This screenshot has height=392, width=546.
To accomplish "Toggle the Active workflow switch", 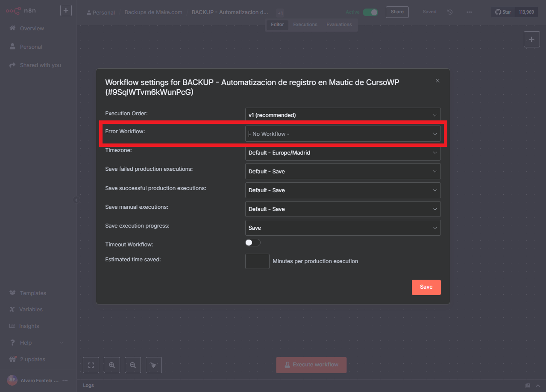I will [370, 12].
